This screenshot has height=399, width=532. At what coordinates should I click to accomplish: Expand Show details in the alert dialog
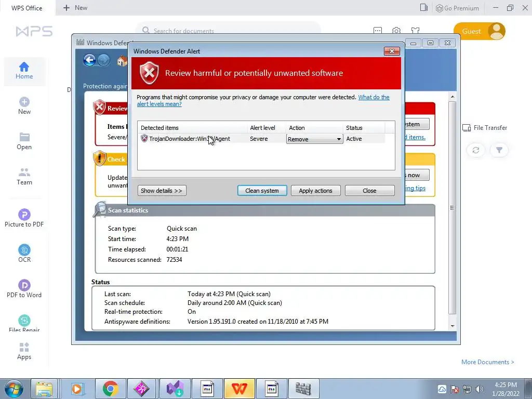[162, 190]
